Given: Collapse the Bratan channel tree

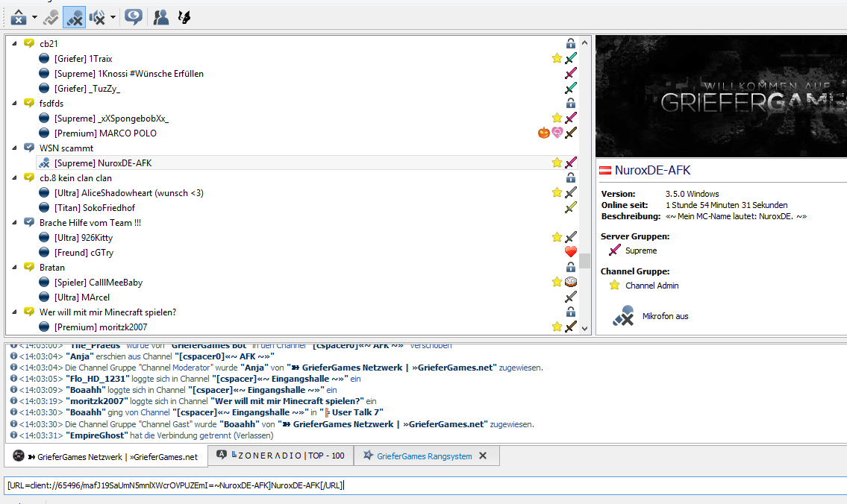Looking at the screenshot, I should pos(15,267).
